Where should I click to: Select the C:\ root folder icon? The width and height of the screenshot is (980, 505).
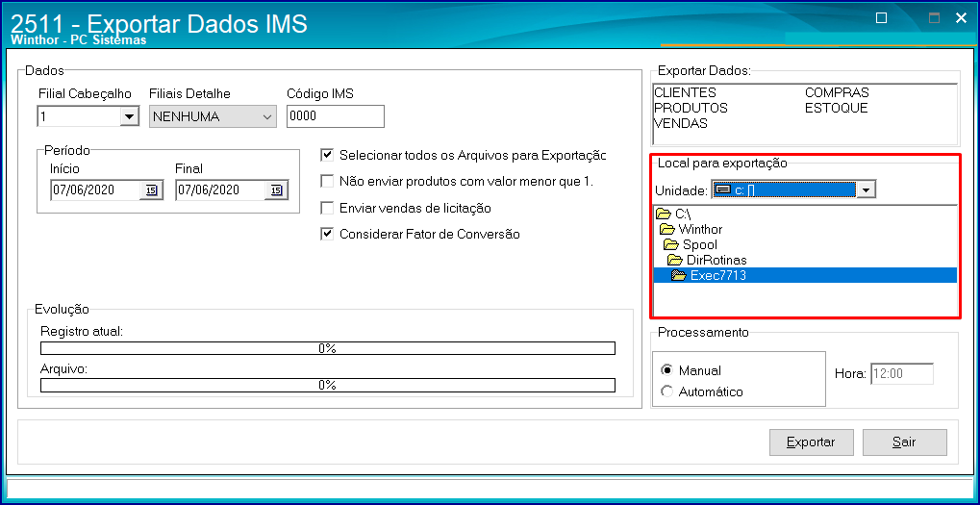click(664, 214)
